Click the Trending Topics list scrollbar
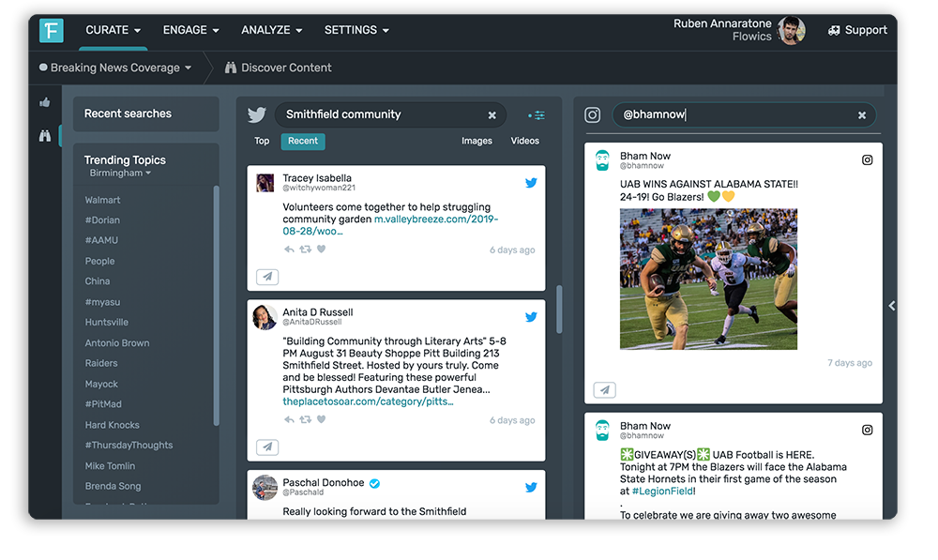 tap(216, 305)
